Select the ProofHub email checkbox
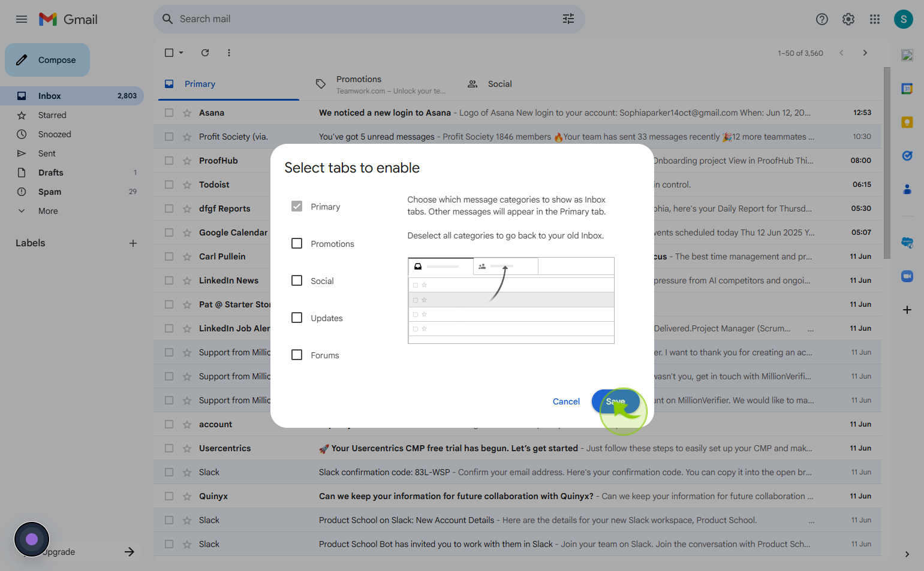Image resolution: width=924 pixels, height=571 pixels. tap(169, 161)
